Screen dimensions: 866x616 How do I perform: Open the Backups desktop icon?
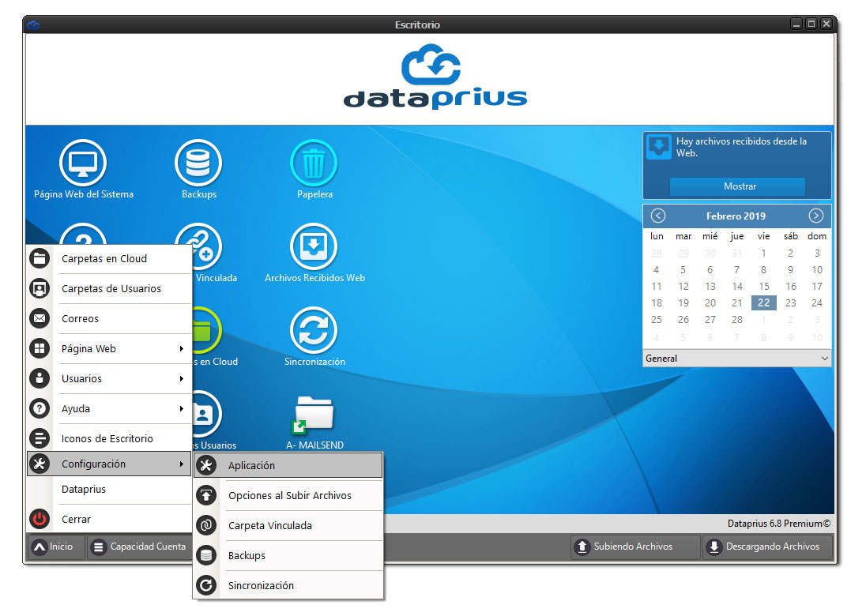coord(198,163)
